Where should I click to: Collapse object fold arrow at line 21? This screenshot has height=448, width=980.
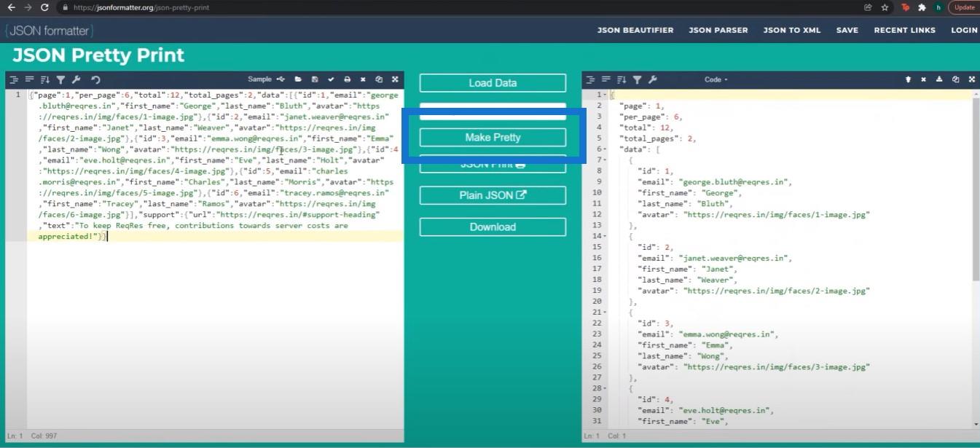click(606, 313)
